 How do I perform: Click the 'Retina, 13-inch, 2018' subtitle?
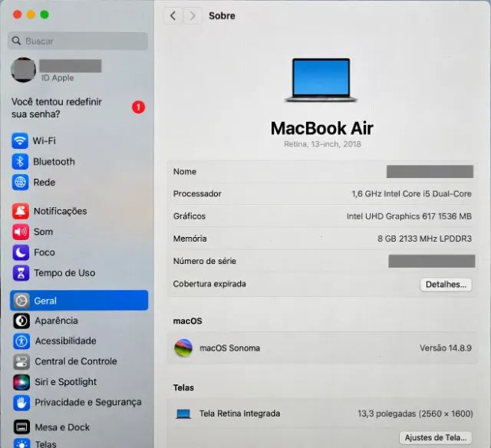coord(322,144)
